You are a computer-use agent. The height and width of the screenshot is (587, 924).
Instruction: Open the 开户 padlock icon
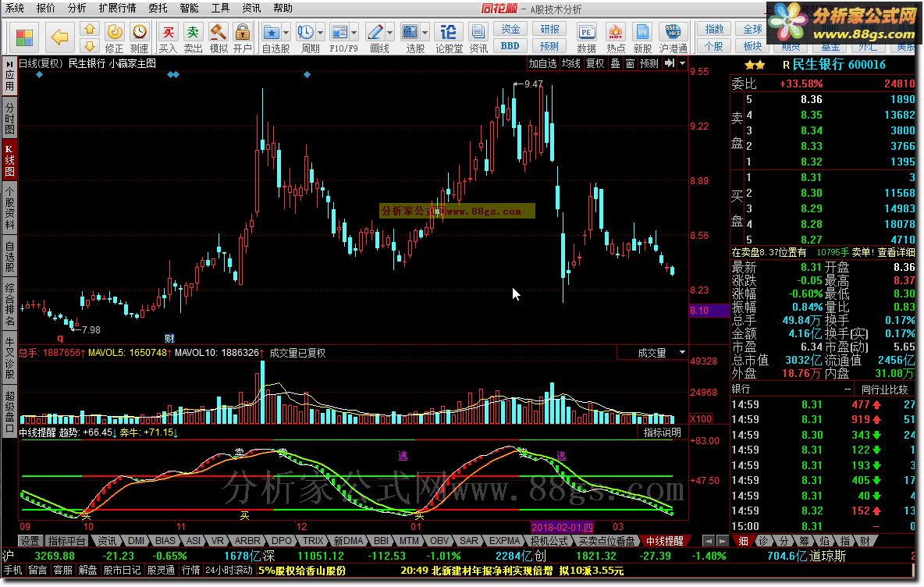pos(242,32)
